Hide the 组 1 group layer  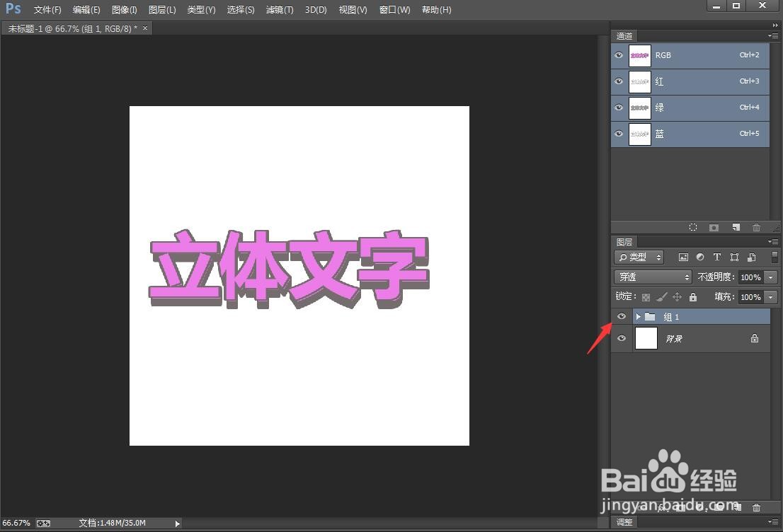click(x=621, y=316)
